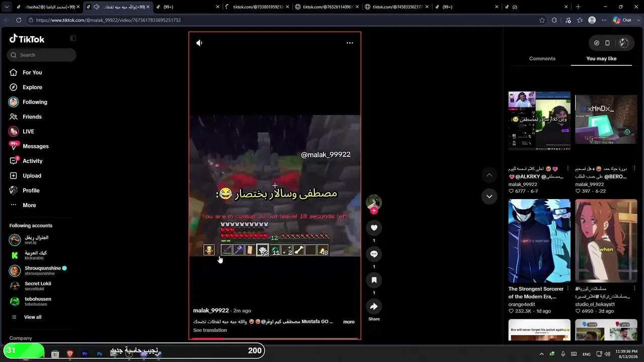
Task: Open the profile avatar menu at top right
Action: [x=623, y=43]
